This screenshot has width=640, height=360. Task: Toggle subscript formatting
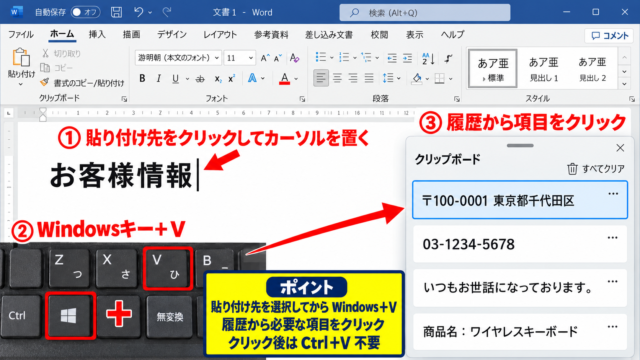pos(218,79)
